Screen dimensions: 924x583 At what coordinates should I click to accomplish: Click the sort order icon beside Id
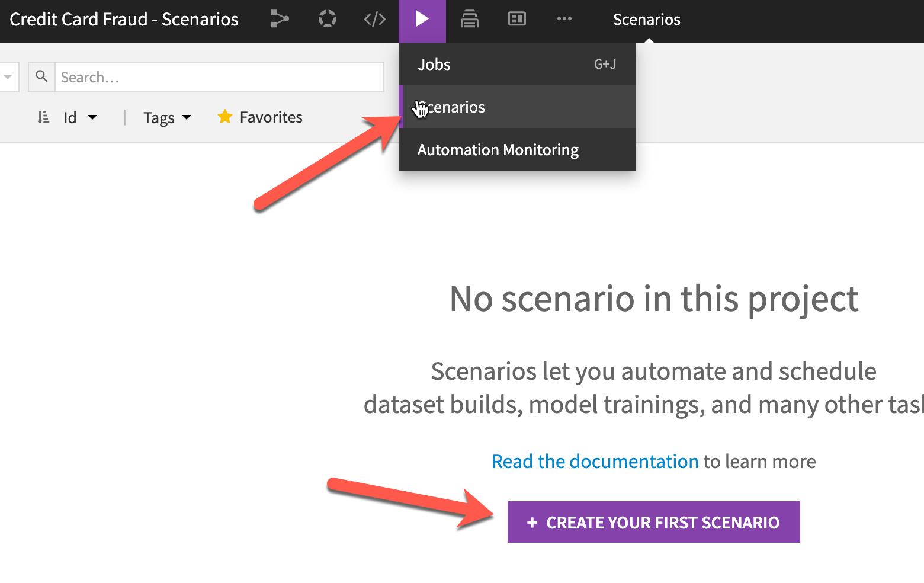coord(42,117)
